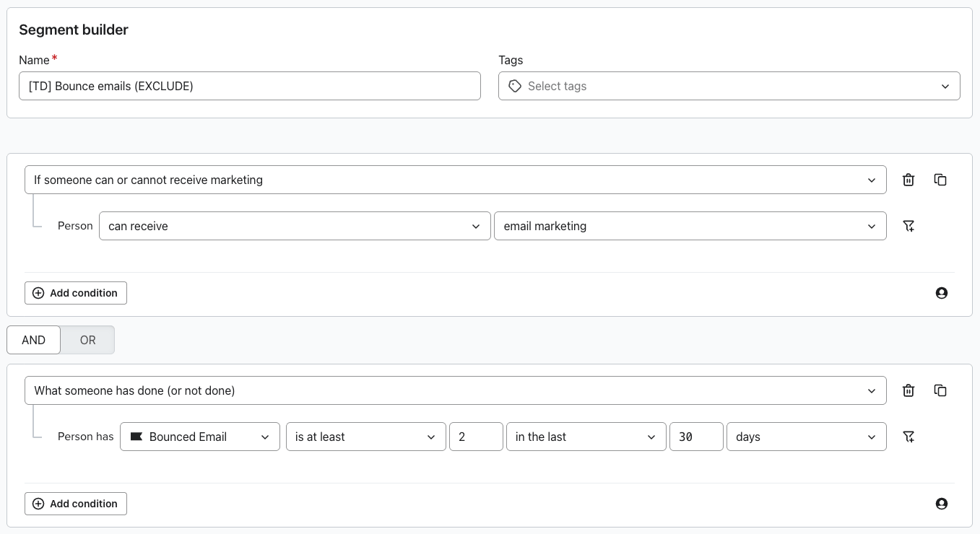The height and width of the screenshot is (534, 980).
Task: Open the 'email marketing' channel dropdown
Action: tap(689, 226)
